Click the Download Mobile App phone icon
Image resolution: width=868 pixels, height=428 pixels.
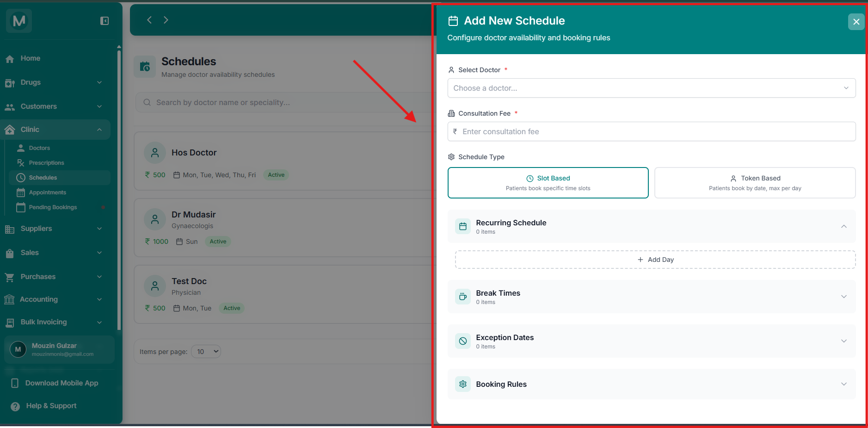point(15,383)
